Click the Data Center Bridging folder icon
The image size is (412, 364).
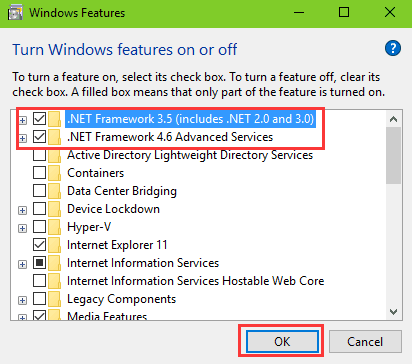[x=54, y=191]
